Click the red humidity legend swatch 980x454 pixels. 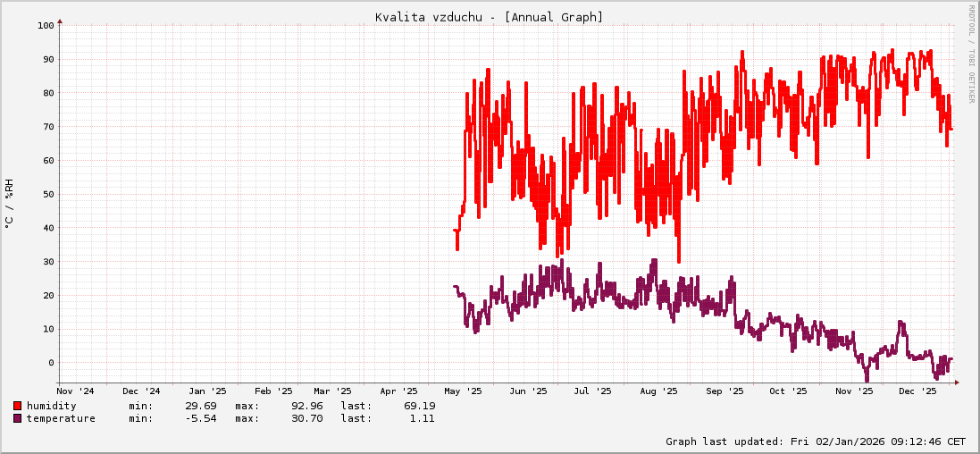click(x=17, y=406)
